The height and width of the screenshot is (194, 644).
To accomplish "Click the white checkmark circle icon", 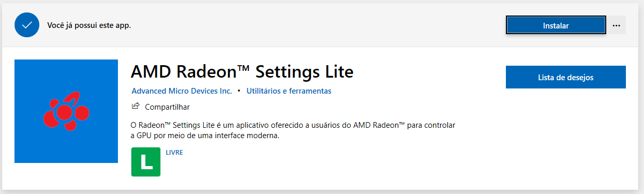I will pos(27,25).
